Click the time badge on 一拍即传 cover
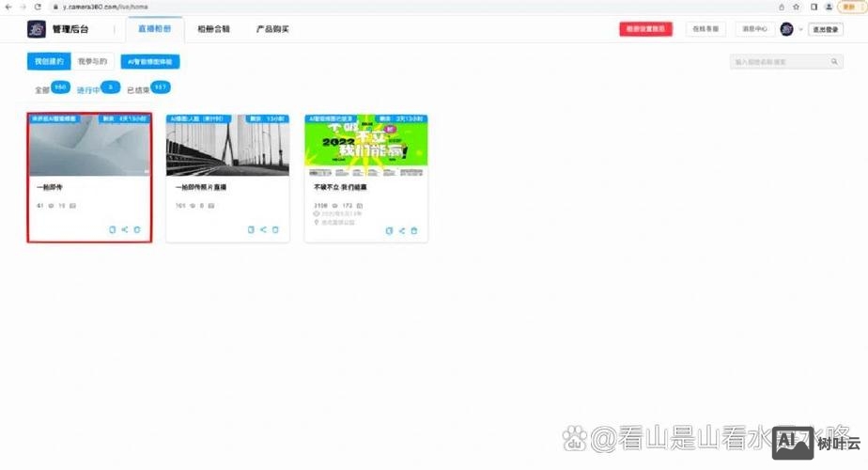The height and width of the screenshot is (470, 868). (125, 118)
